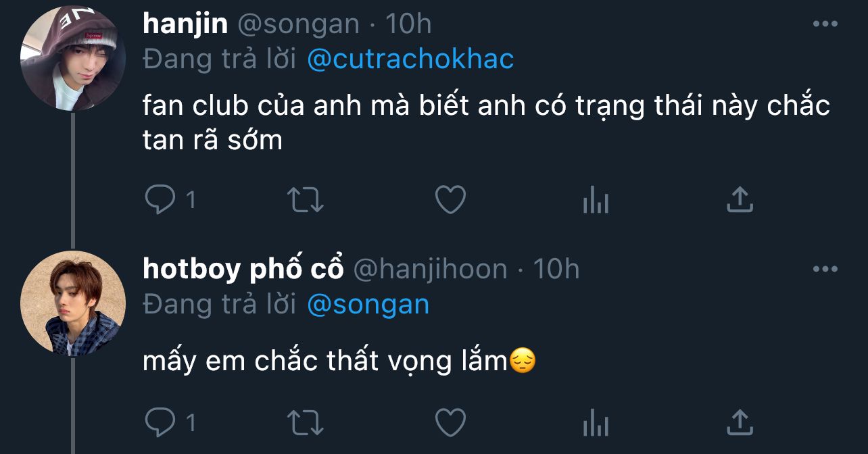Image resolution: width=868 pixels, height=454 pixels.
Task: Open hotboy phố cổ display name
Action: 243,269
